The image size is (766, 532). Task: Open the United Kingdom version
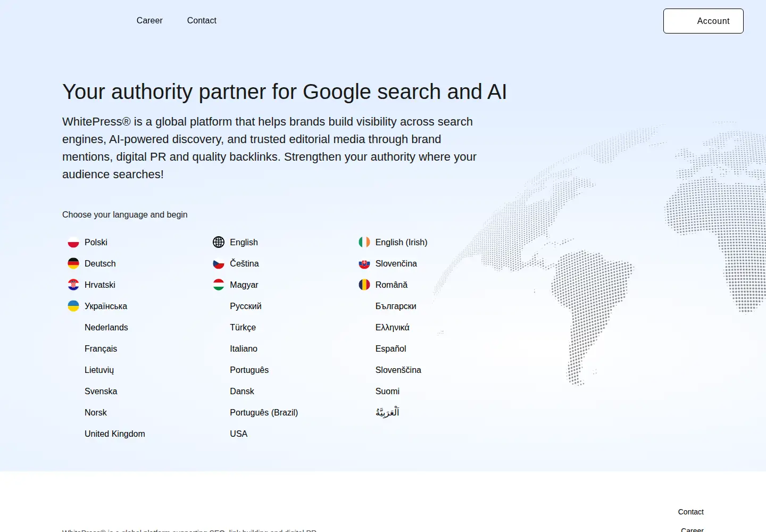pyautogui.click(x=115, y=434)
